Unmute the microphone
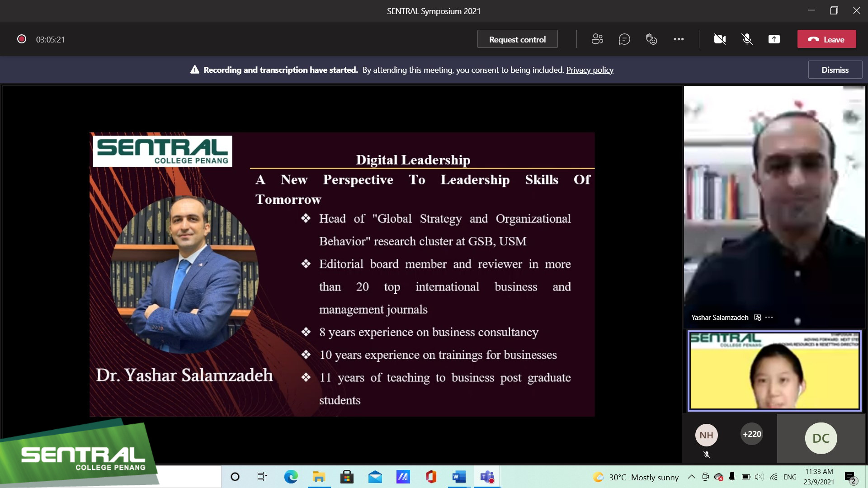Viewport: 868px width, 488px height. pyautogui.click(x=747, y=39)
